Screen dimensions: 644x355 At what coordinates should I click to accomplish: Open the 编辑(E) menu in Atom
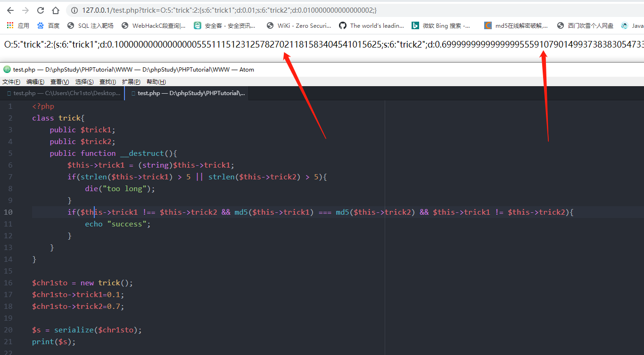(x=35, y=82)
